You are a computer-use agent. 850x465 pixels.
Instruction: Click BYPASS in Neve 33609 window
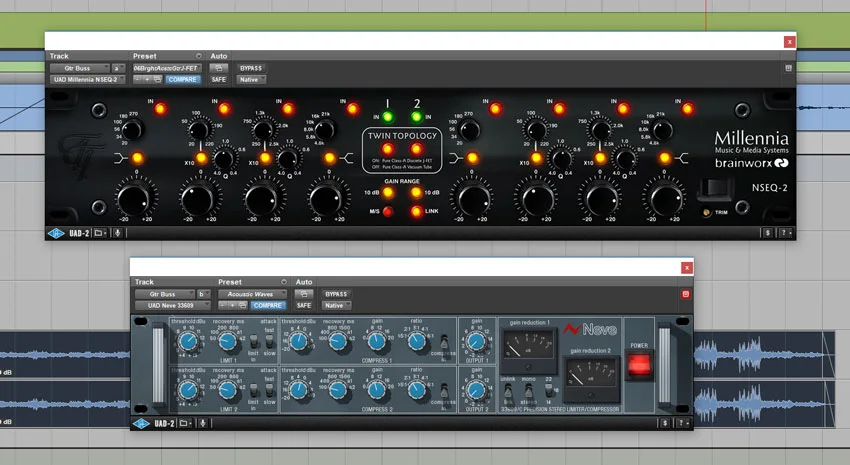click(x=336, y=294)
